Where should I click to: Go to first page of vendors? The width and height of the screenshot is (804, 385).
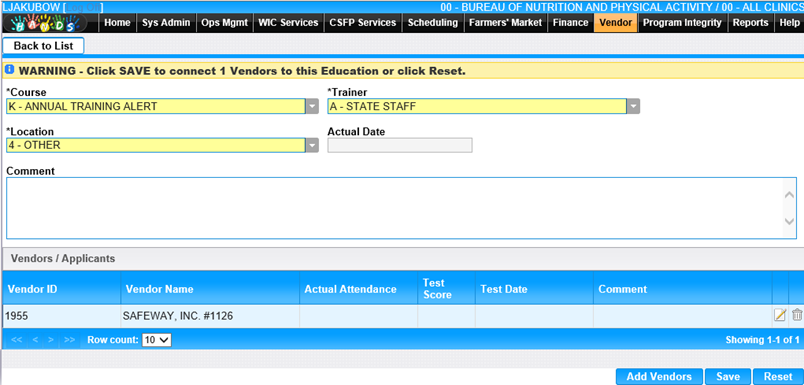pos(16,339)
